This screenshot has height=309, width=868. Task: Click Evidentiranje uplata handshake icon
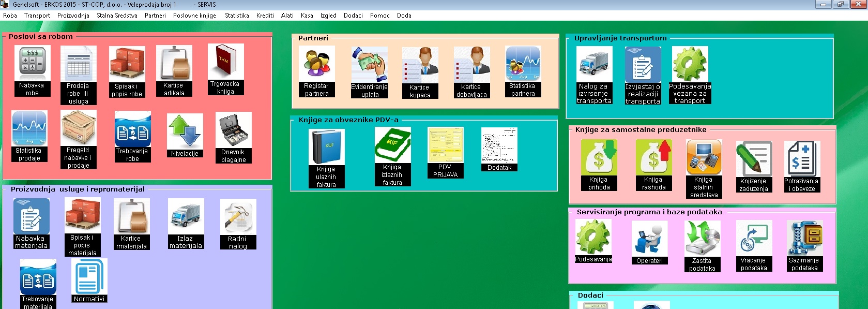(x=369, y=64)
